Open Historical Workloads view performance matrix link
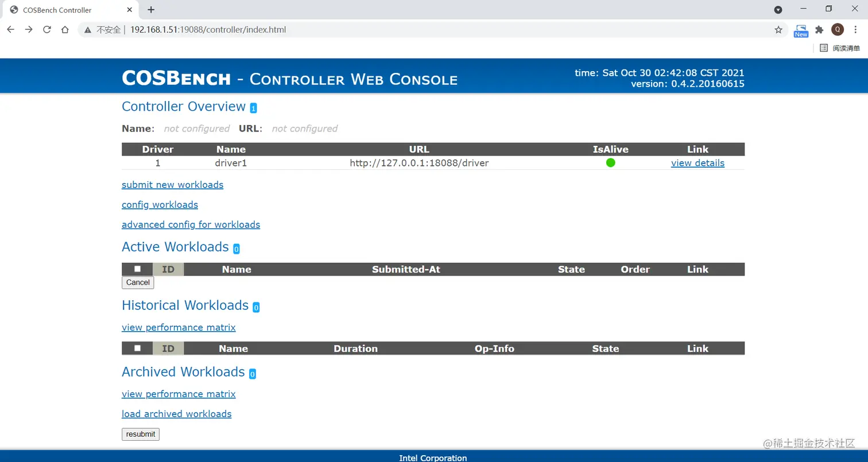868x462 pixels. tap(179, 328)
